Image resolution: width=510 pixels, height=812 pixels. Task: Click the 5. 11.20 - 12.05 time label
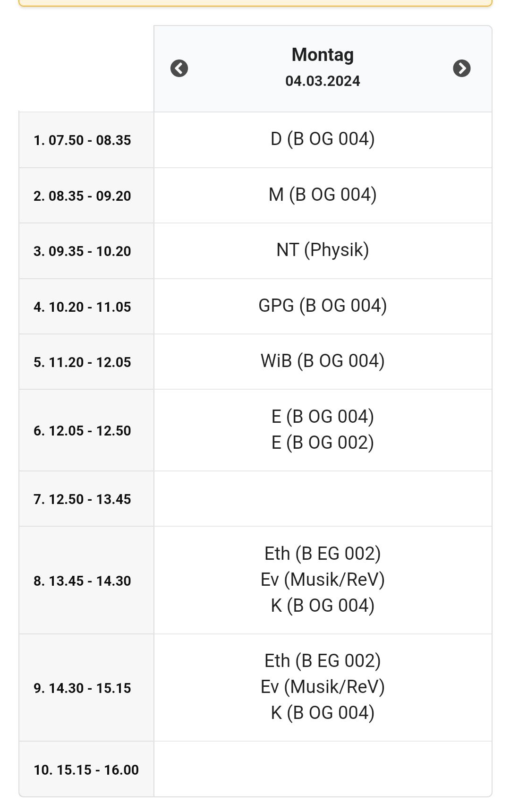[82, 362]
